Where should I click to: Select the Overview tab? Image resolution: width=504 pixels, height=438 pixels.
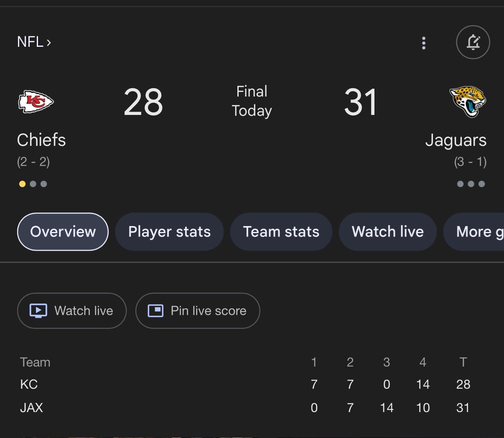pos(63,232)
